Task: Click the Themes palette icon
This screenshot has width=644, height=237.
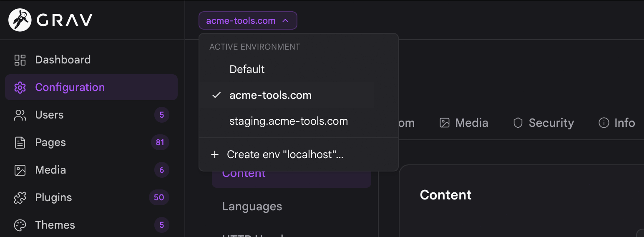Action: [20, 225]
